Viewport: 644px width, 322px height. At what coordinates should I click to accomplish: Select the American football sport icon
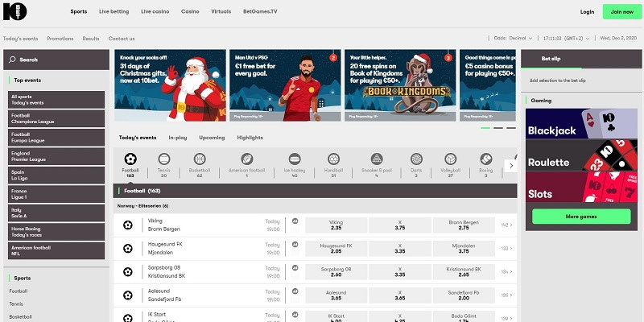pyautogui.click(x=247, y=159)
